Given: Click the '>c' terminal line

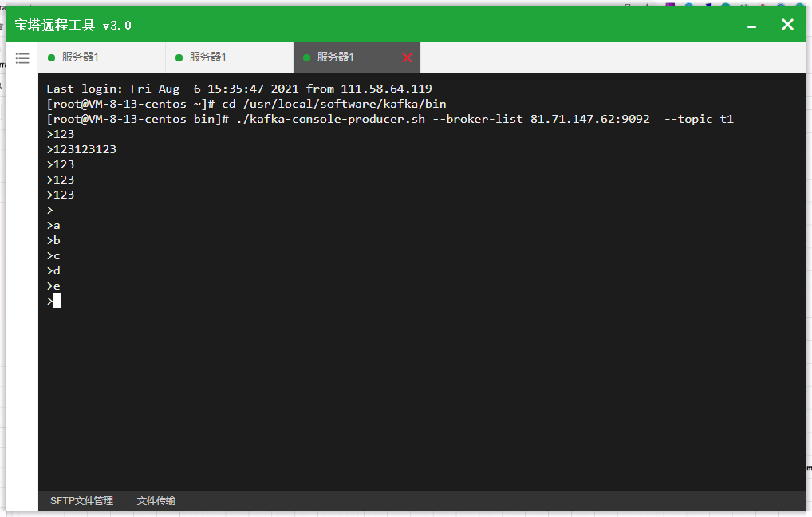Looking at the screenshot, I should pos(53,256).
